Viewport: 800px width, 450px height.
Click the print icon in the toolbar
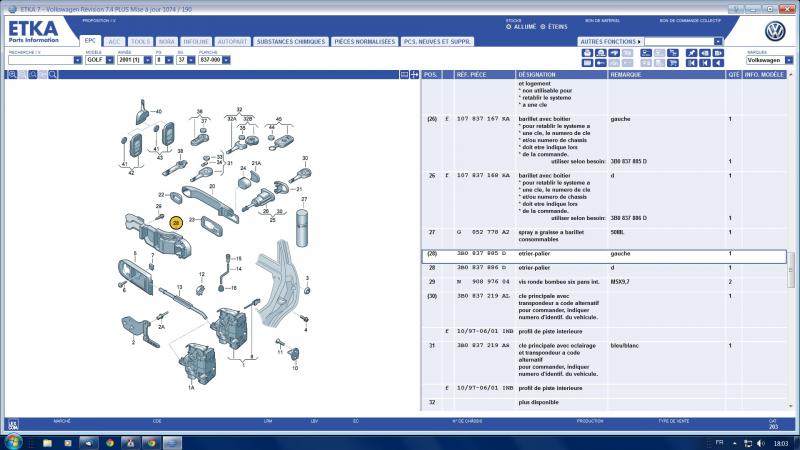pyautogui.click(x=587, y=53)
